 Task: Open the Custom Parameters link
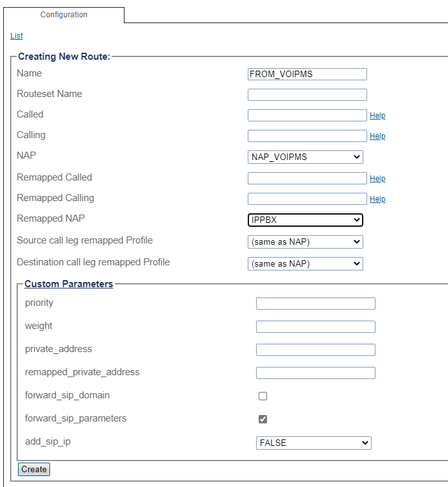(69, 284)
